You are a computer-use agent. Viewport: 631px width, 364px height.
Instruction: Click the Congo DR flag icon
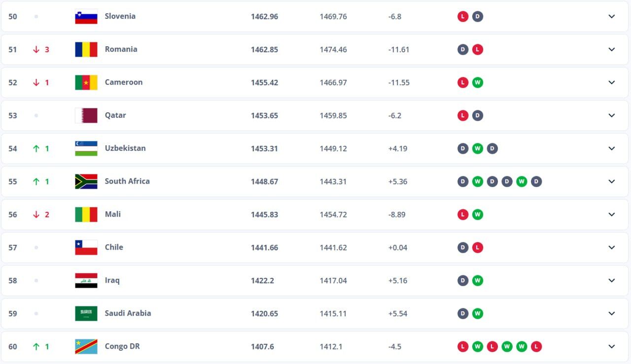(86, 346)
